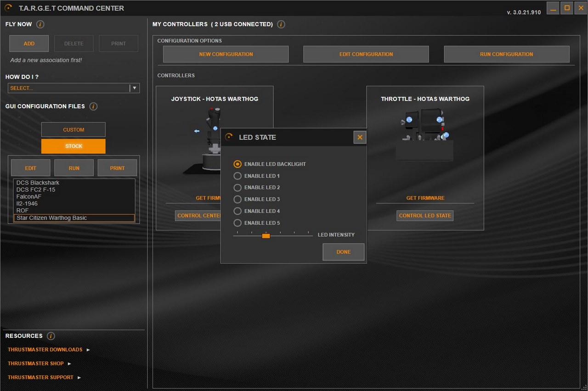Click Done in LED State dialog
Screen dimensions: 588x391
[x=344, y=252]
